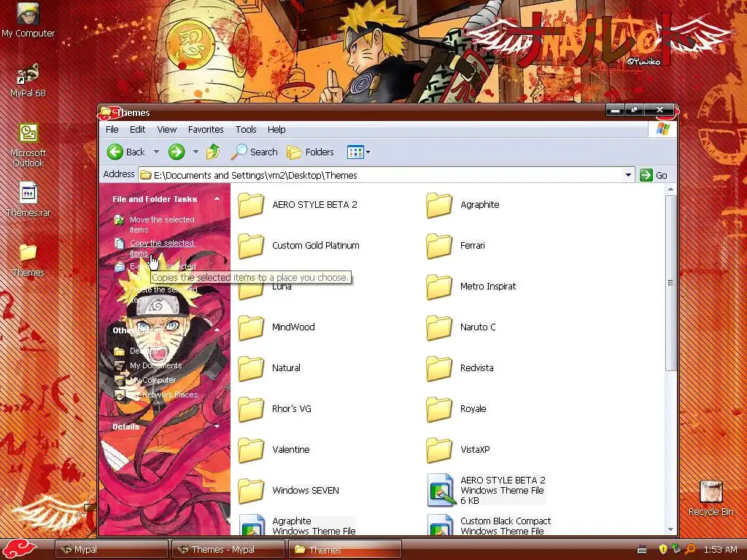The height and width of the screenshot is (560, 747).
Task: Select the Custom Gold Platinum folder
Action: (298, 246)
